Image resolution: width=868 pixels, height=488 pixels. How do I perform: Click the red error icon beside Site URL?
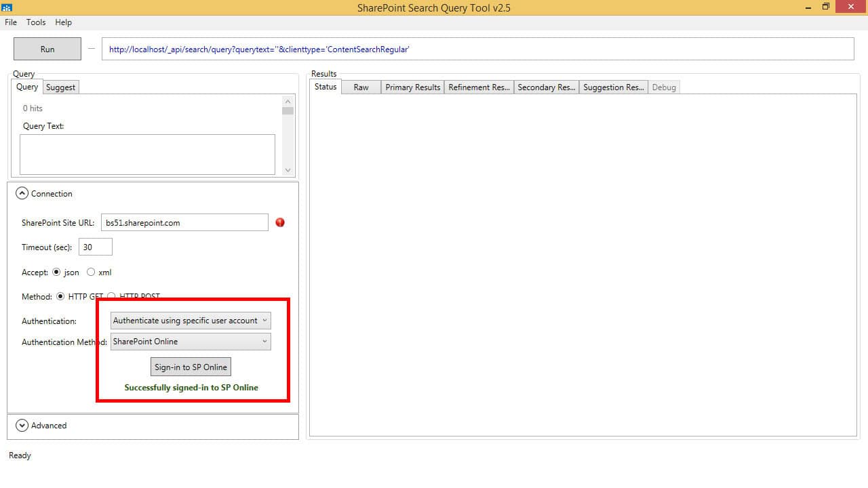coord(280,222)
